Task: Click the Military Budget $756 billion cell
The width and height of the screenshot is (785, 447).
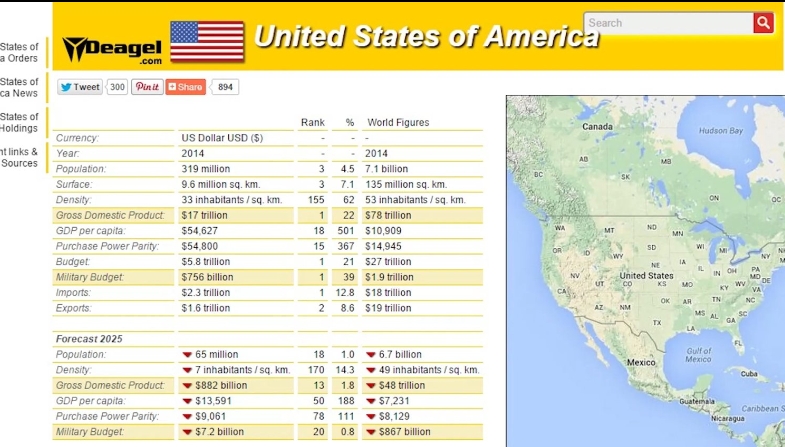Action: point(236,277)
